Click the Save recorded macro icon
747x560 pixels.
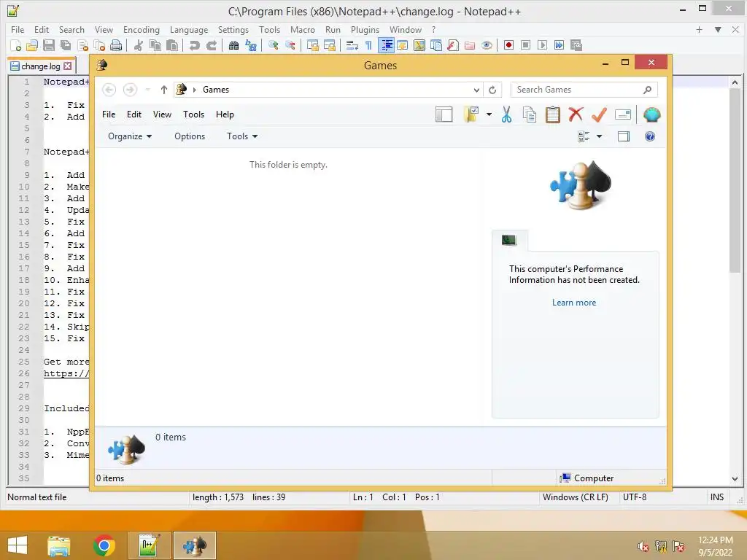point(576,45)
